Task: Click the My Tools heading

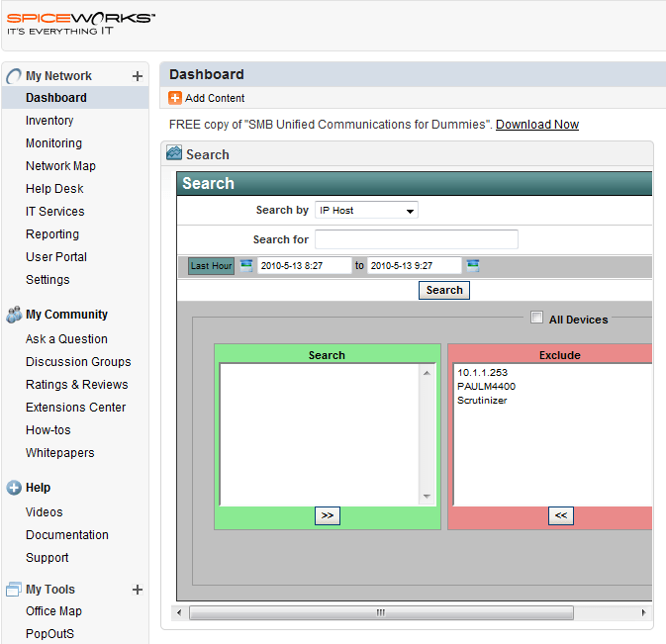Action: pyautogui.click(x=50, y=590)
